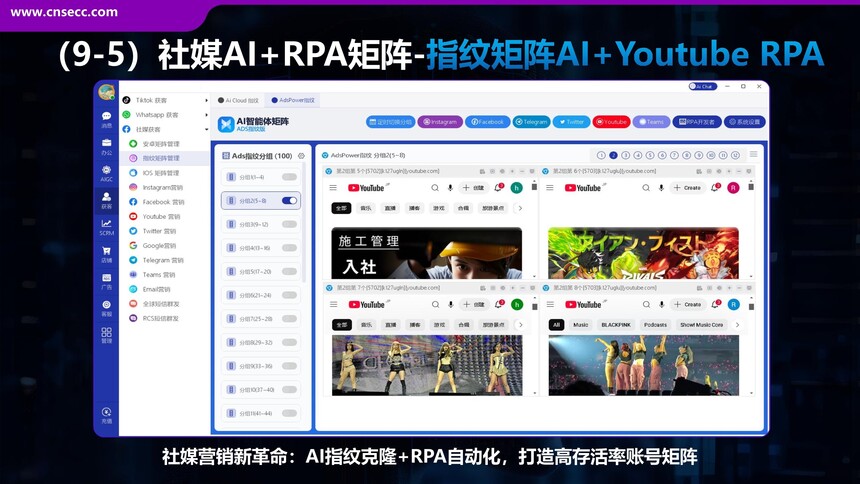Screen dimensions: 860x484
Task: Enable the 分组6(21~24) toggle
Action: pos(290,295)
